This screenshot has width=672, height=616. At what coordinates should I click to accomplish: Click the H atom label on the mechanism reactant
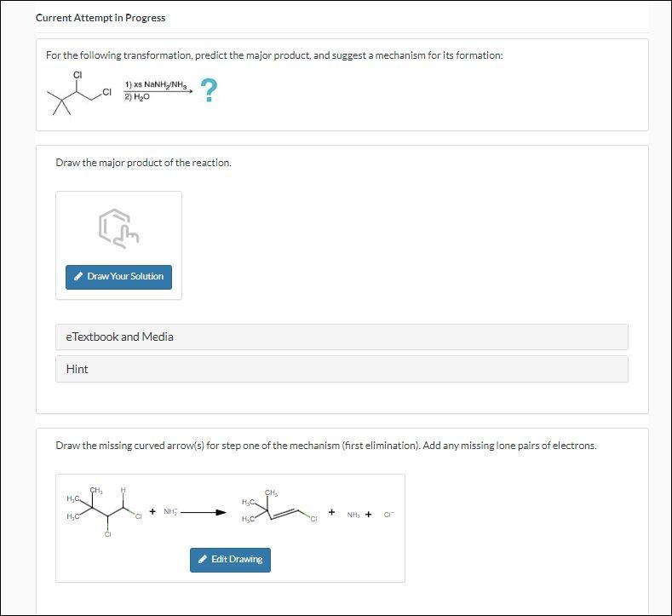click(123, 490)
